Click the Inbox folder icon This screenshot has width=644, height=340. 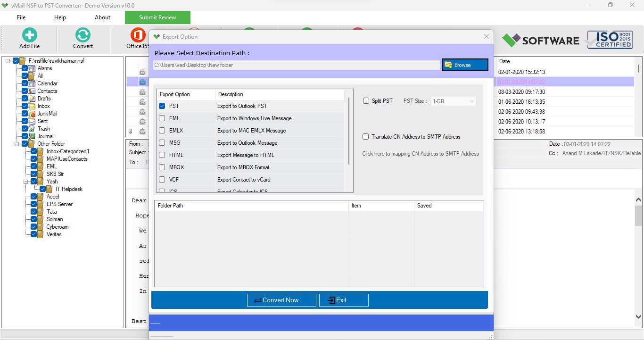[x=32, y=106]
